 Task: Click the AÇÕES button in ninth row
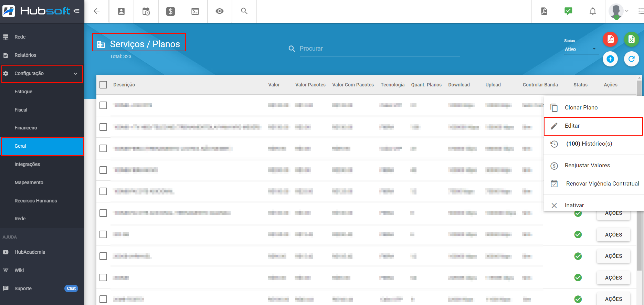[x=613, y=278]
